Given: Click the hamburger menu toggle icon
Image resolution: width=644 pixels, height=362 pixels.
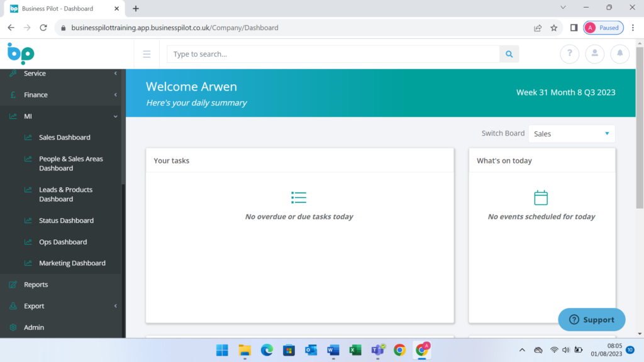Looking at the screenshot, I should pos(147,54).
